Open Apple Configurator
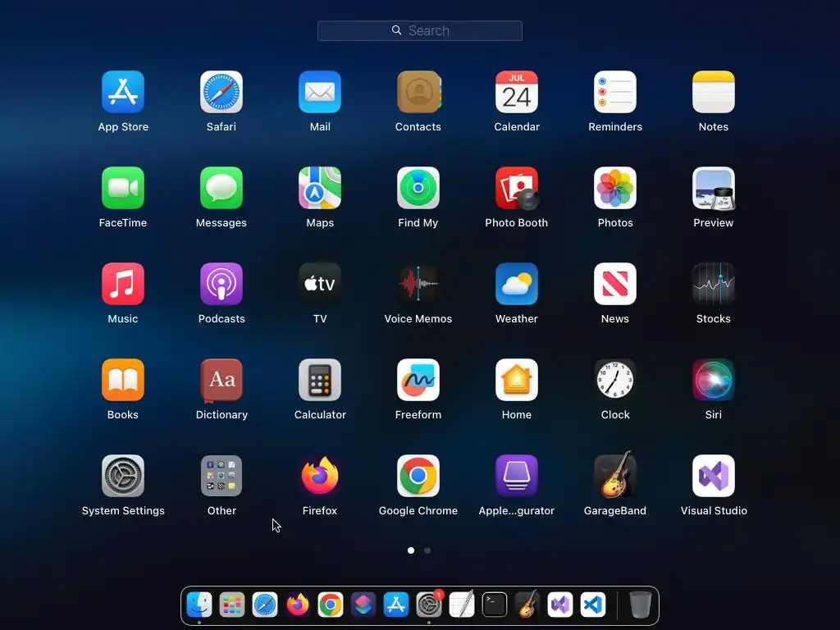Viewport: 840px width, 630px height. click(517, 476)
